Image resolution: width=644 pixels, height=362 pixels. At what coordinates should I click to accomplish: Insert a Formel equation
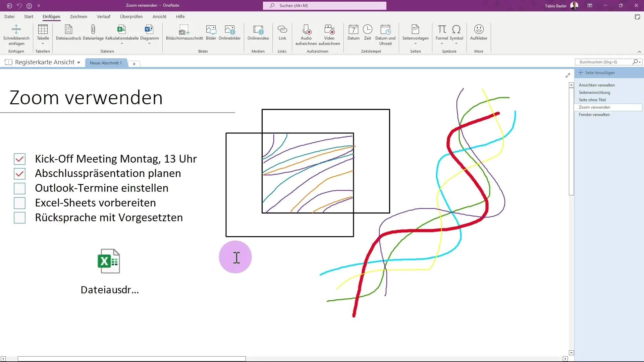[x=442, y=29]
